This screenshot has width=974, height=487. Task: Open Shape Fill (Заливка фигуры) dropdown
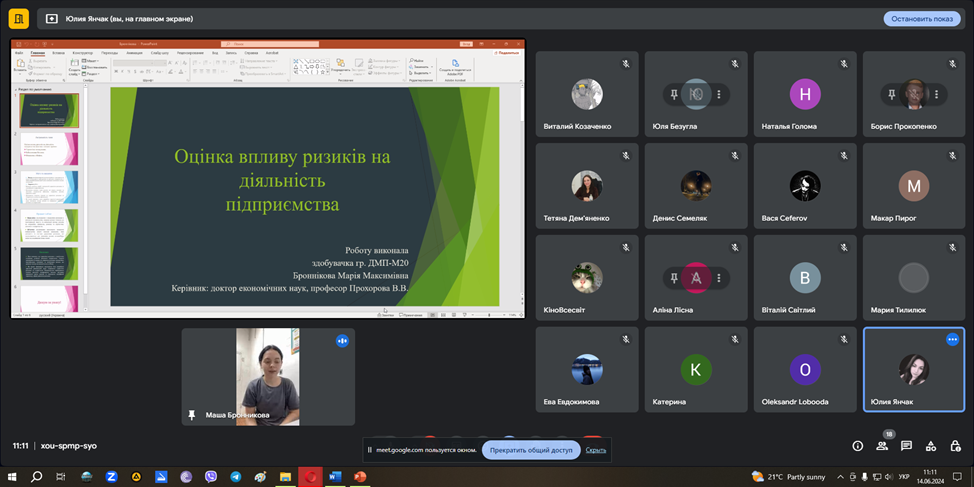coord(385,61)
